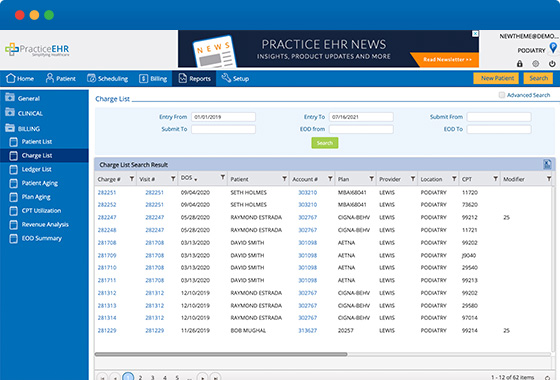The width and height of the screenshot is (560, 380).
Task: Click the filter icon on Provider column
Action: click(x=413, y=178)
